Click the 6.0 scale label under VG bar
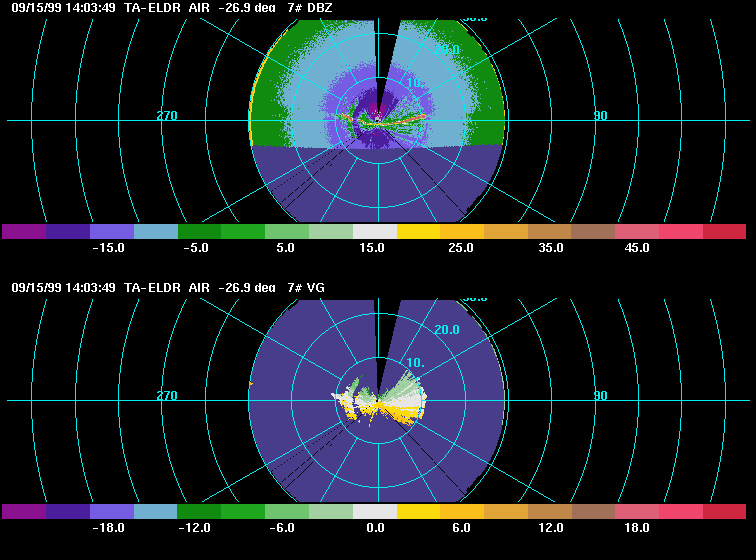Screen dimensions: 756x560 [461, 528]
